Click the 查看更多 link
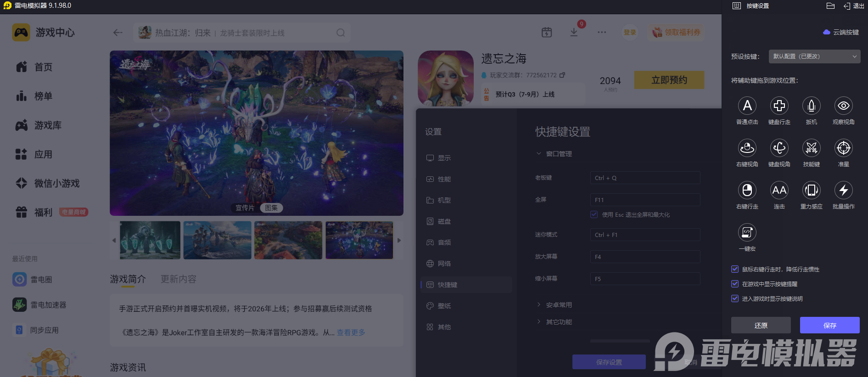The height and width of the screenshot is (377, 868). pyautogui.click(x=351, y=332)
